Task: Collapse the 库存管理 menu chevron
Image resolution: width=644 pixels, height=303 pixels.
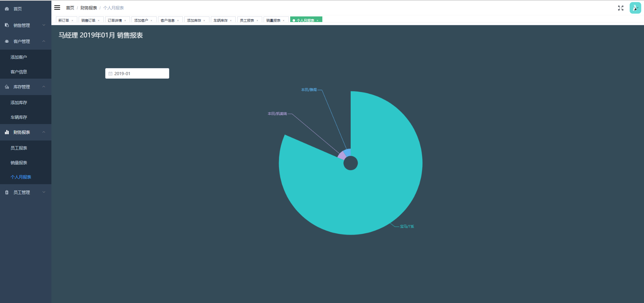Action: click(x=44, y=87)
